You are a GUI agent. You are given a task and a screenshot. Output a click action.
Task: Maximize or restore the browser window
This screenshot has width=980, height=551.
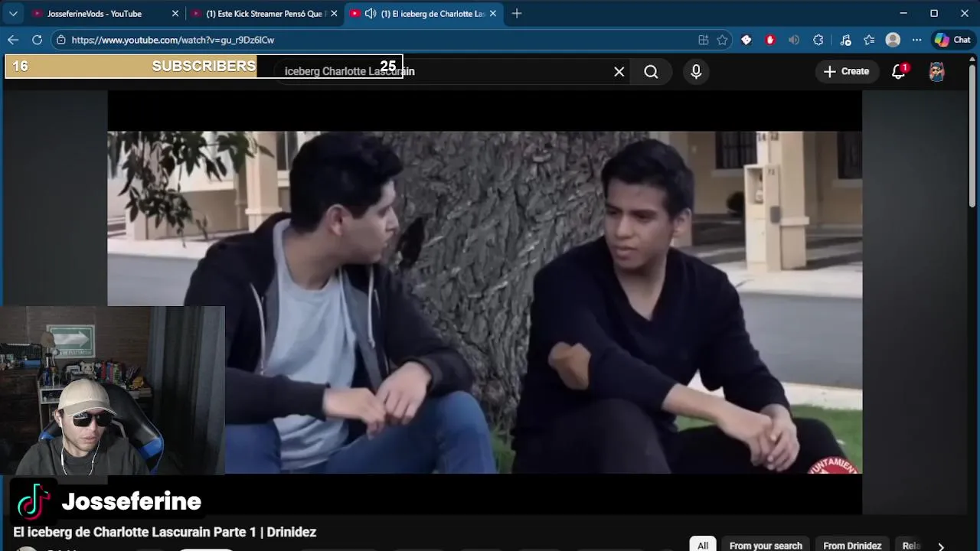934,13
